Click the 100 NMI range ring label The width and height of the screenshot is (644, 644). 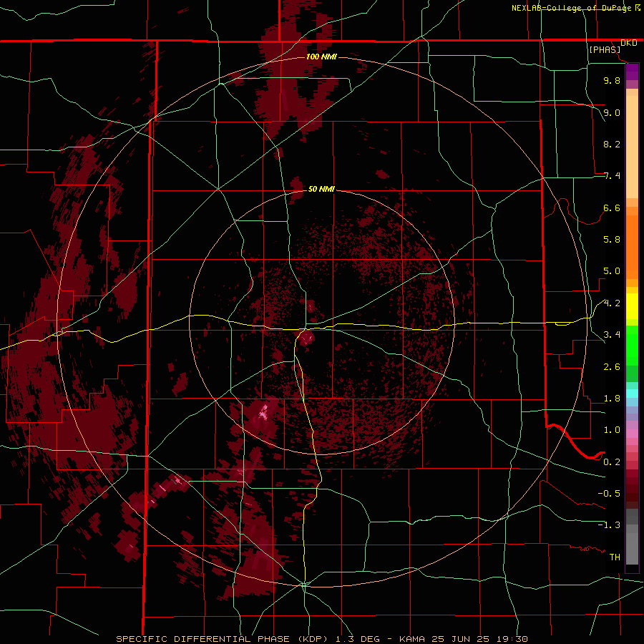click(321, 57)
